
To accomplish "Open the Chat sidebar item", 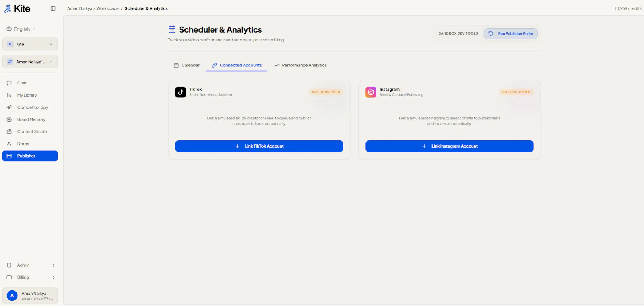I will (30, 83).
